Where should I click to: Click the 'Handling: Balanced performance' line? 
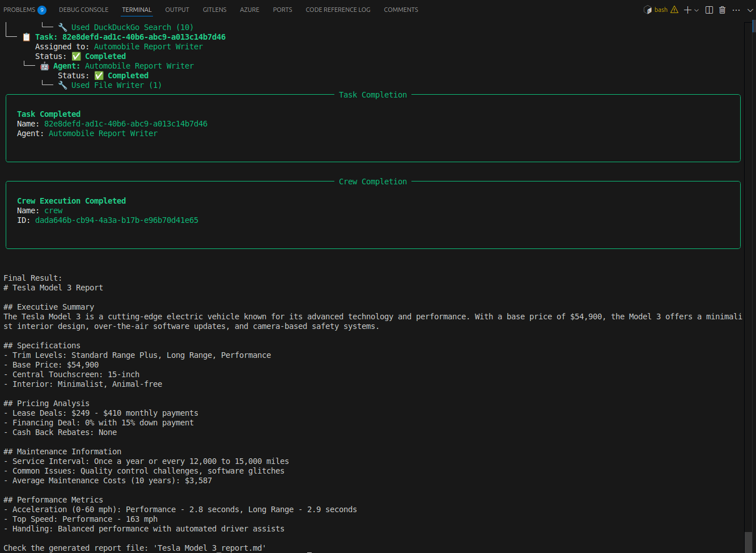tap(144, 529)
